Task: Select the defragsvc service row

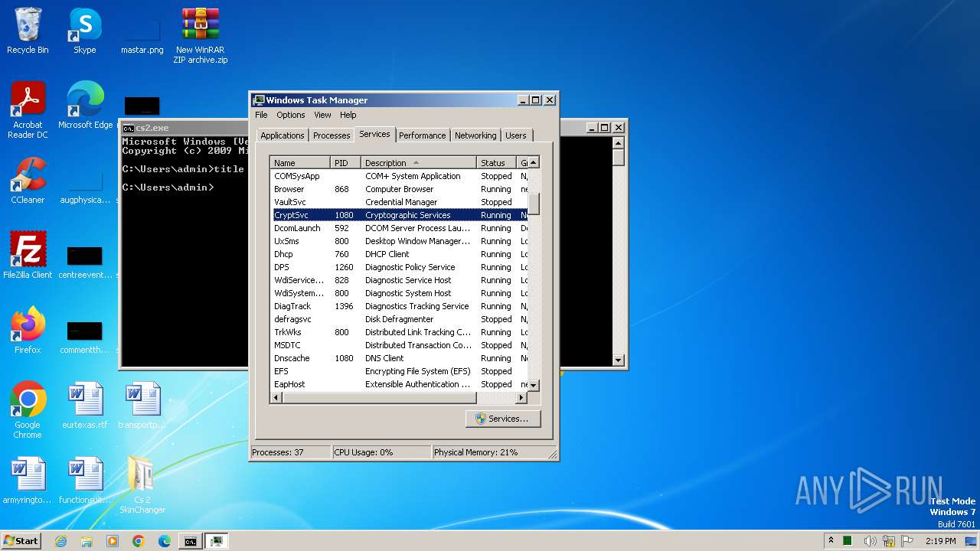Action: pos(400,319)
